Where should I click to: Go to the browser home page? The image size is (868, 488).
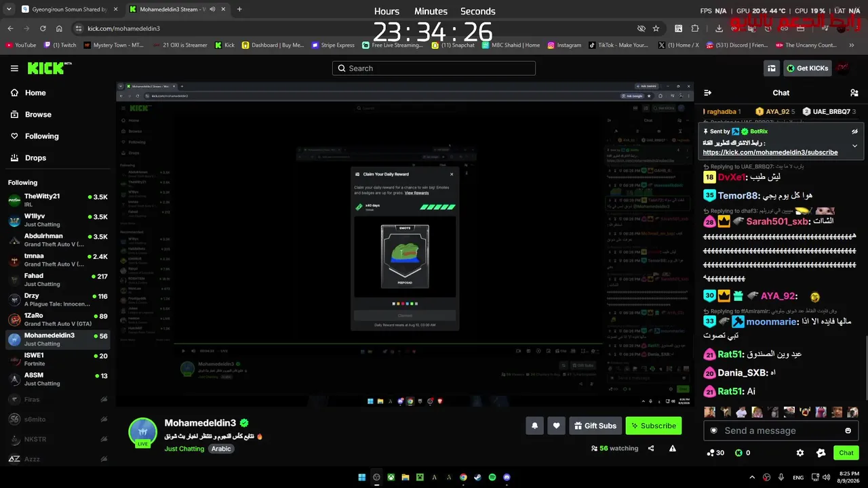click(59, 28)
